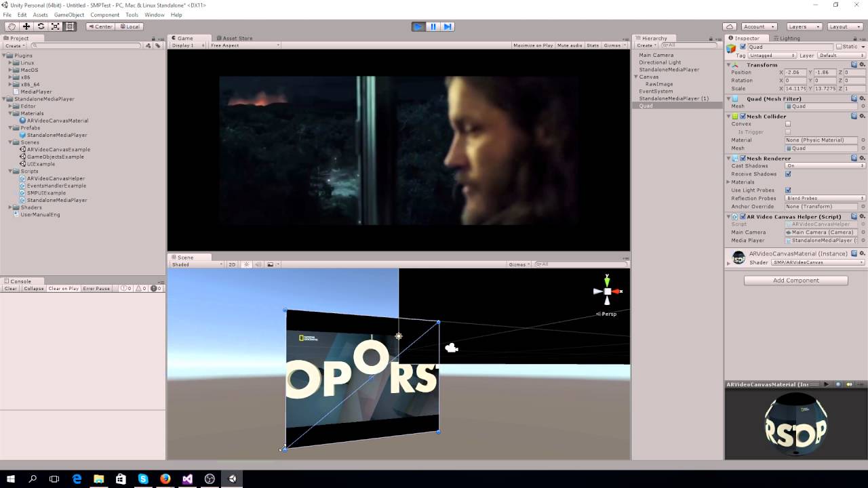
Task: Open Mesh field object picker circle
Action: click(863, 106)
